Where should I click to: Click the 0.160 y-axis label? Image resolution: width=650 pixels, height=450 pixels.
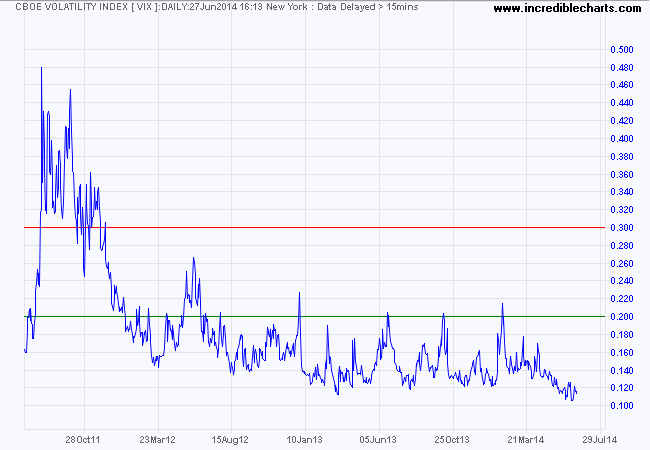[x=622, y=353]
